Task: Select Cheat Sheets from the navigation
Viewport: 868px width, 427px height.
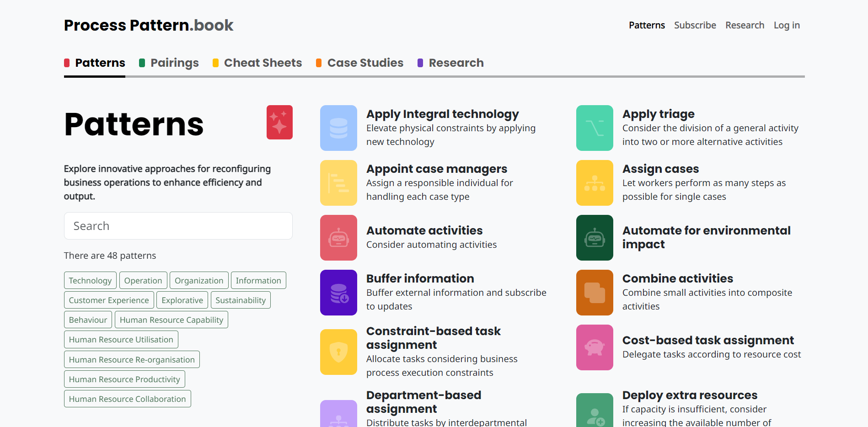Action: tap(263, 63)
